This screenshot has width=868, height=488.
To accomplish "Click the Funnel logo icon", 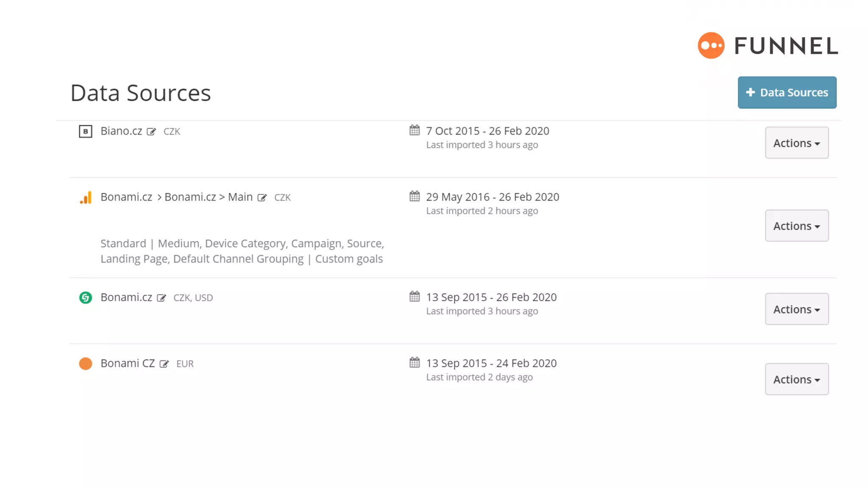I will (x=711, y=45).
